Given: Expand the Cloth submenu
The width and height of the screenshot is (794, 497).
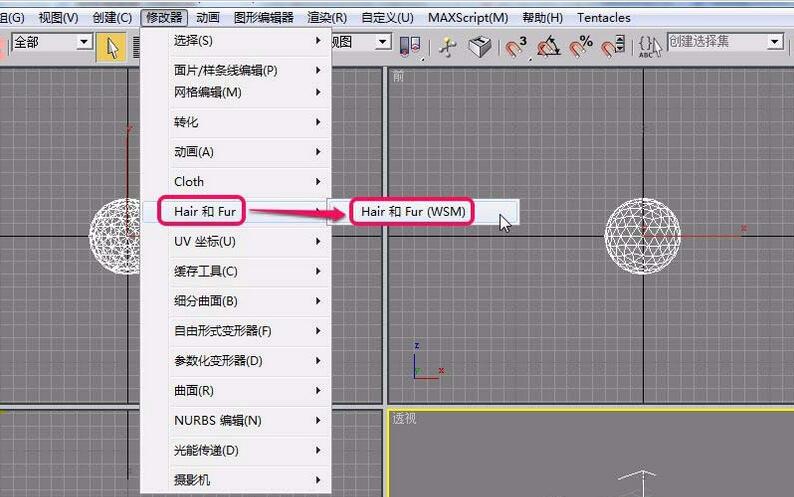Looking at the screenshot, I should [x=236, y=181].
